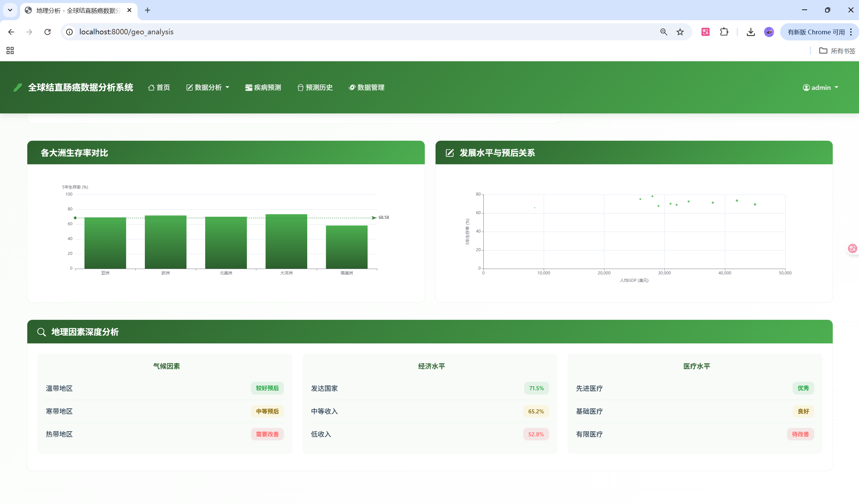Go to the 首页 nav item
The width and height of the screenshot is (859, 504).
(x=159, y=88)
